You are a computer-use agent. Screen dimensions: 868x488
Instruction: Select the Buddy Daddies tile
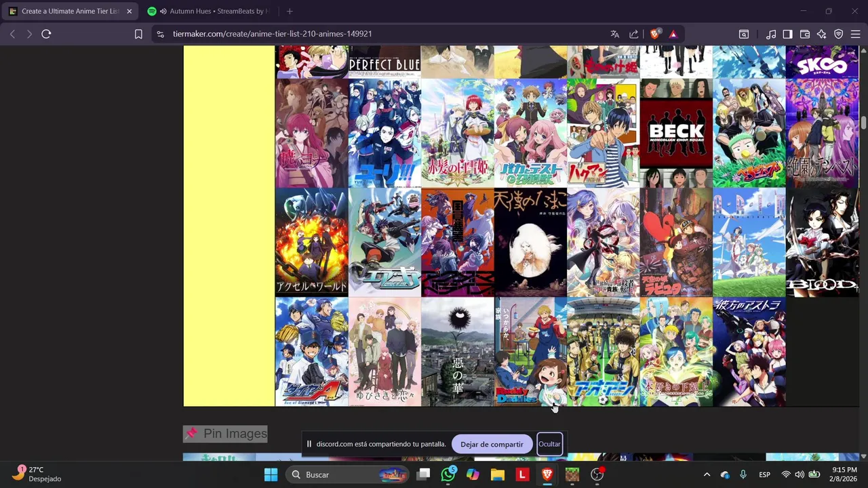(x=530, y=352)
